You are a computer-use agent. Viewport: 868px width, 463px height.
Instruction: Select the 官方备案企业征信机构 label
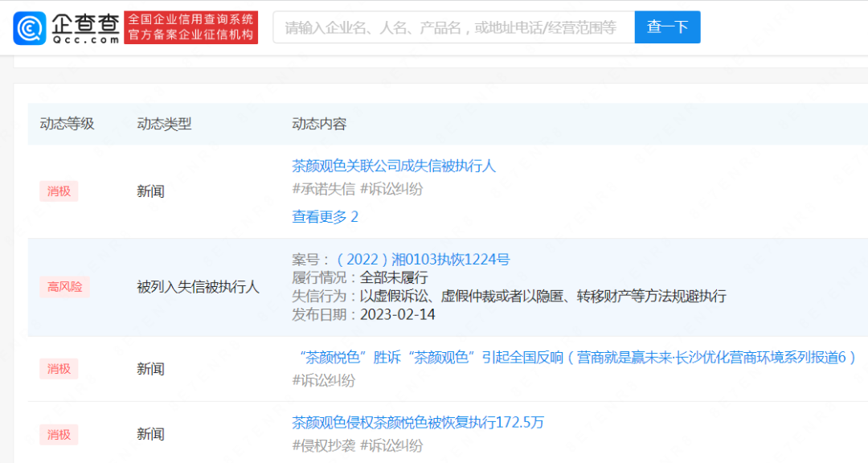(x=190, y=34)
